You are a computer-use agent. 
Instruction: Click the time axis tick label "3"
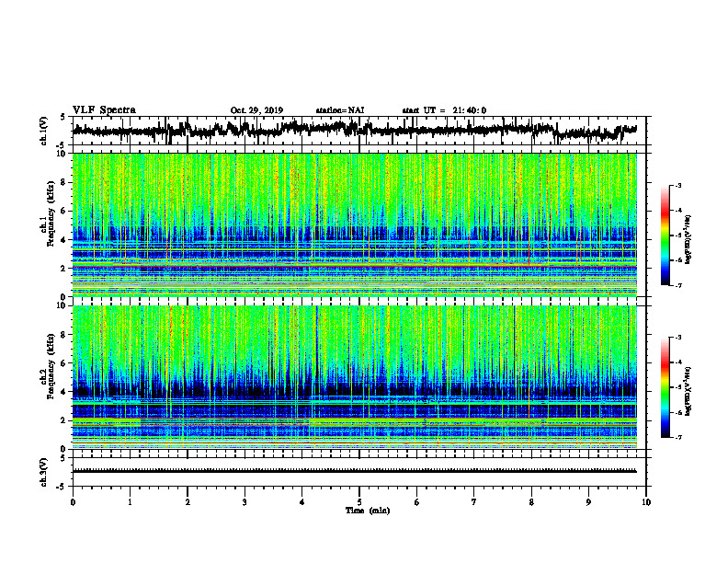point(245,502)
